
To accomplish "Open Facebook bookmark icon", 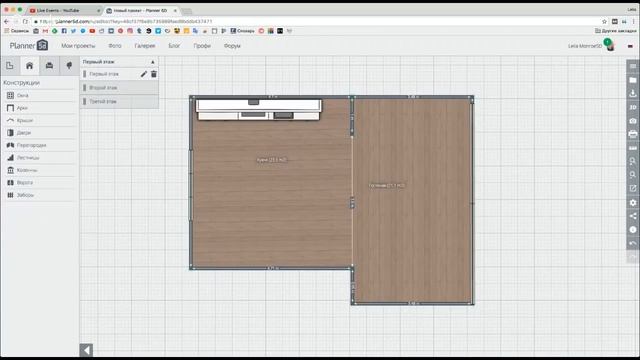I will [64, 31].
